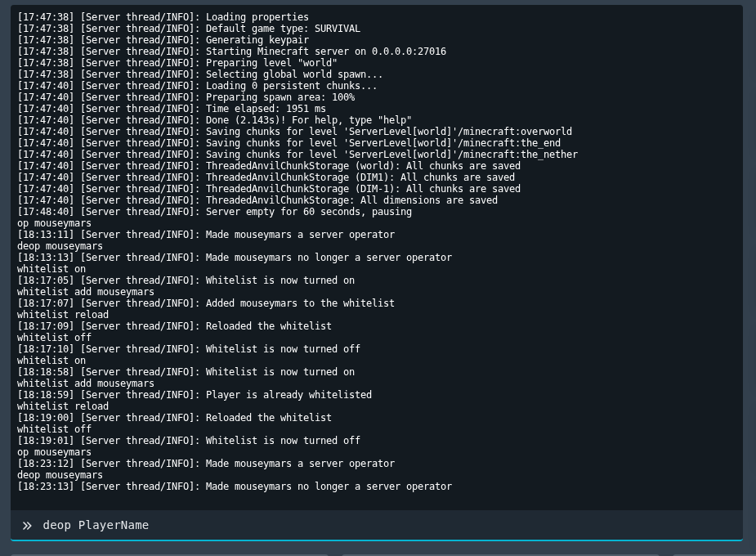The width and height of the screenshot is (756, 556).
Task: Click 'whitelist reload' command before 18:19:00 entry
Action: [x=63, y=406]
